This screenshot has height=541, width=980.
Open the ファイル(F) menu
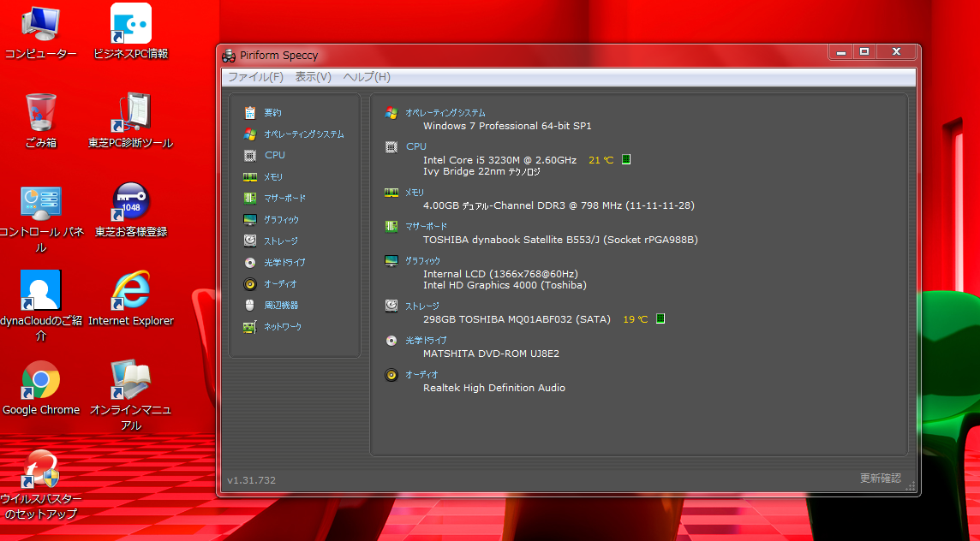coord(255,77)
